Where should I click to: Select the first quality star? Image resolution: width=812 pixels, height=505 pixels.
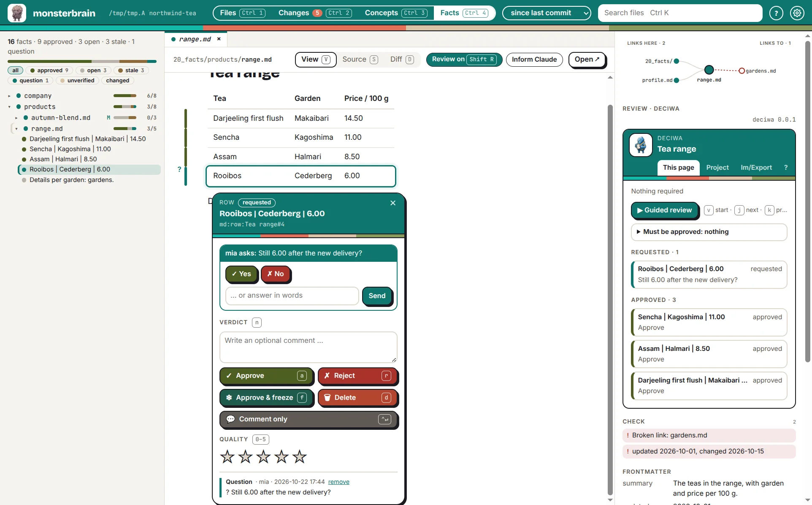click(227, 456)
